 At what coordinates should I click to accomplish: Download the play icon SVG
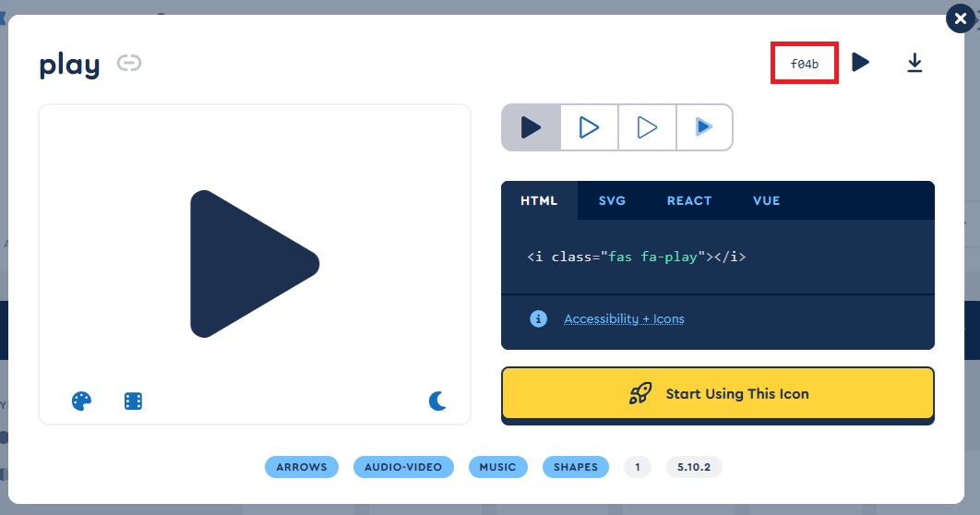point(914,63)
